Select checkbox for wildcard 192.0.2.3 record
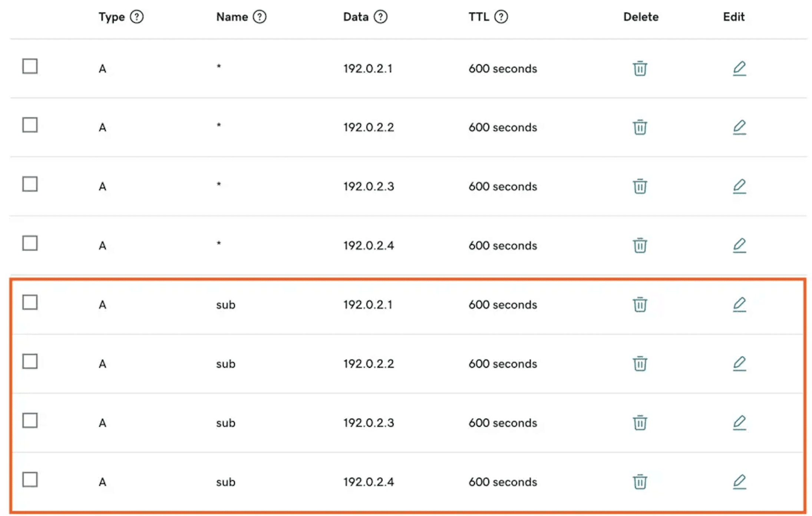 coord(30,184)
